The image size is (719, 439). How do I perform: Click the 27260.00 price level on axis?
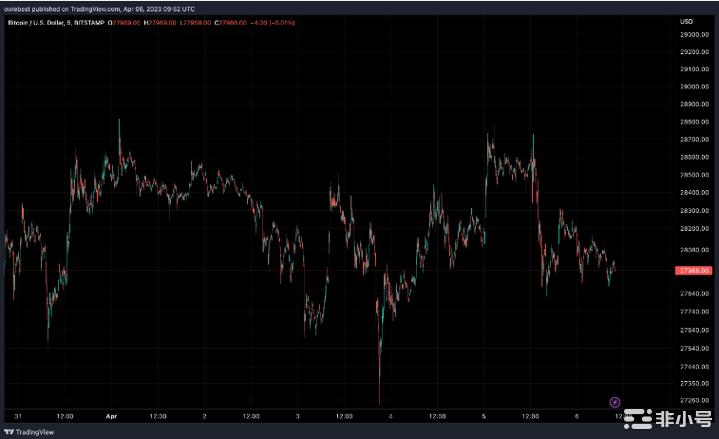[693, 400]
